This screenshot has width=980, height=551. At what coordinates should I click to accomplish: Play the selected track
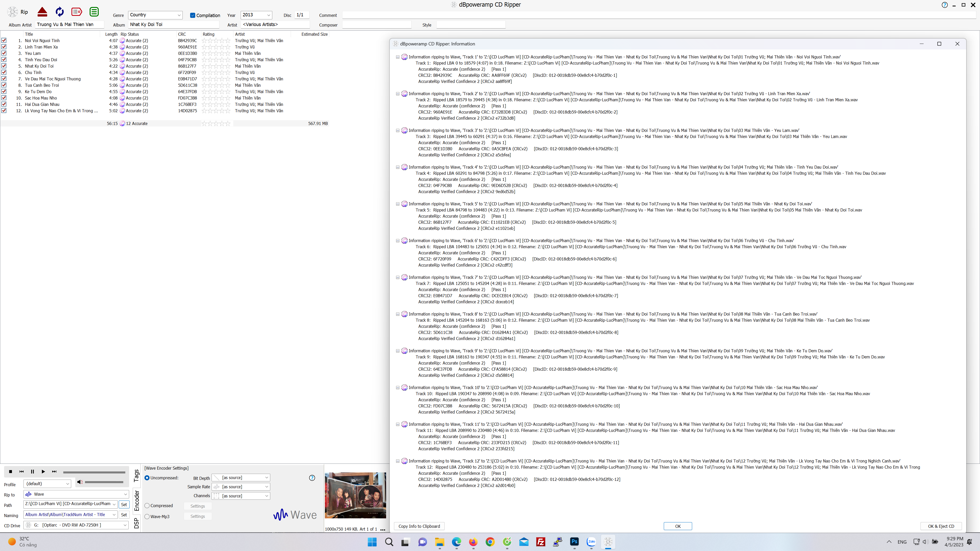pyautogui.click(x=43, y=471)
